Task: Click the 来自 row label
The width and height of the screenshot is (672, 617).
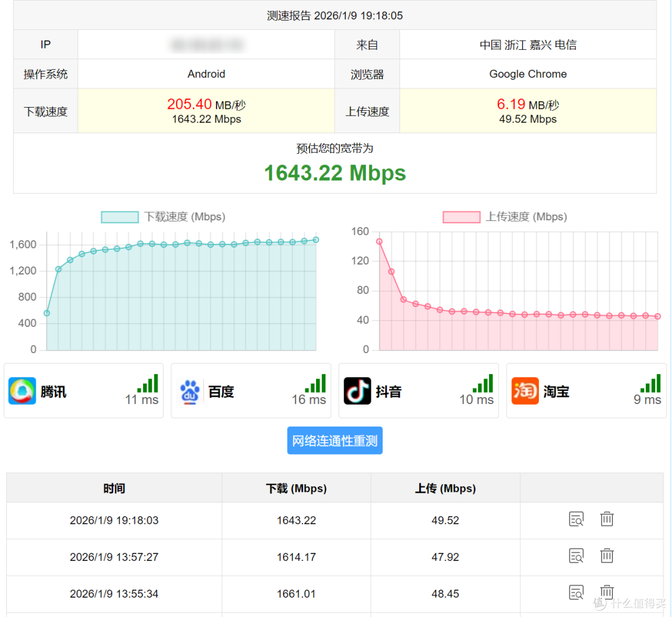Action: [367, 45]
